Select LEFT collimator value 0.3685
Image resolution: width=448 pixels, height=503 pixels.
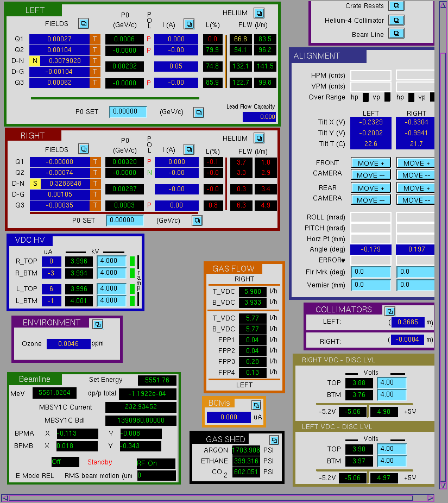(408, 322)
